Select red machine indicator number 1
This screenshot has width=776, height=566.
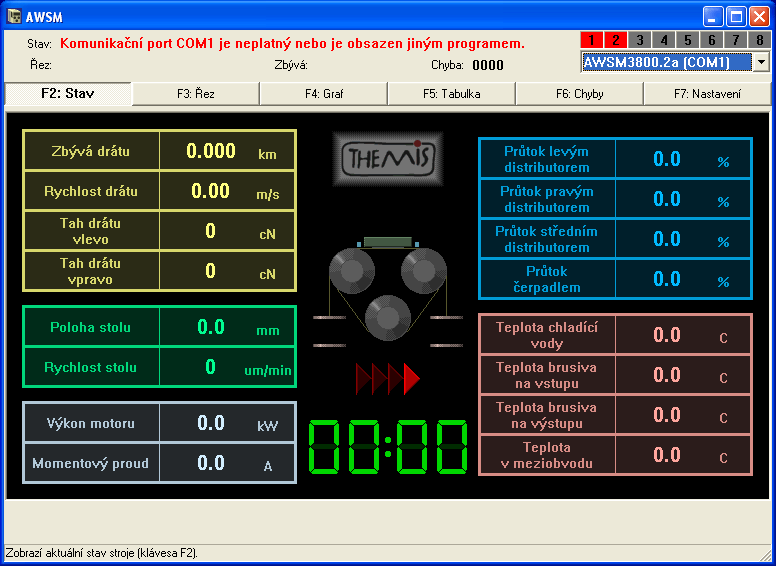coord(591,40)
